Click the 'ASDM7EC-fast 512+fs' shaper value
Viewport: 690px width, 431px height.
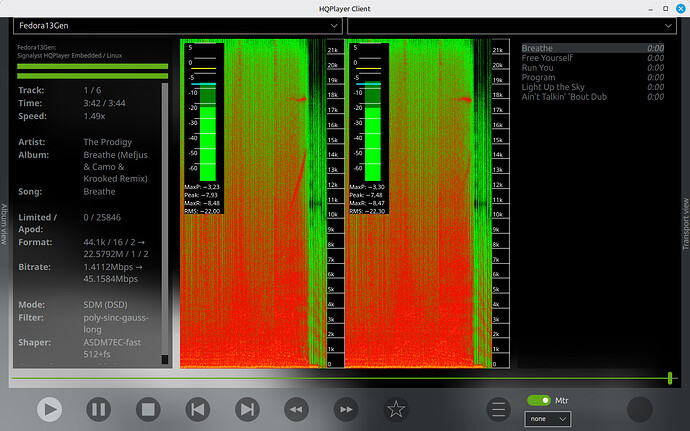[112, 348]
